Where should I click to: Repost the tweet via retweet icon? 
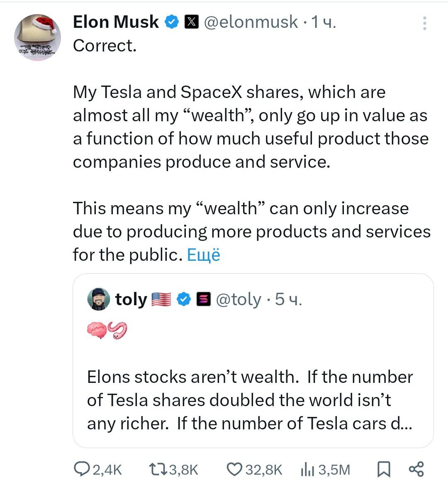click(157, 469)
